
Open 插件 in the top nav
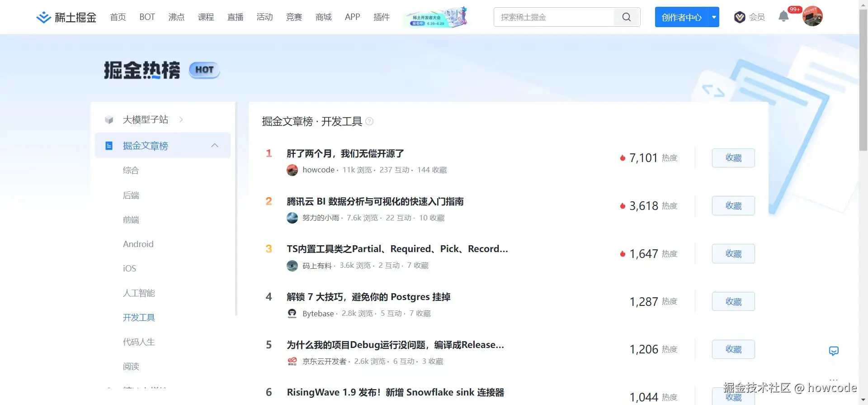click(x=382, y=17)
